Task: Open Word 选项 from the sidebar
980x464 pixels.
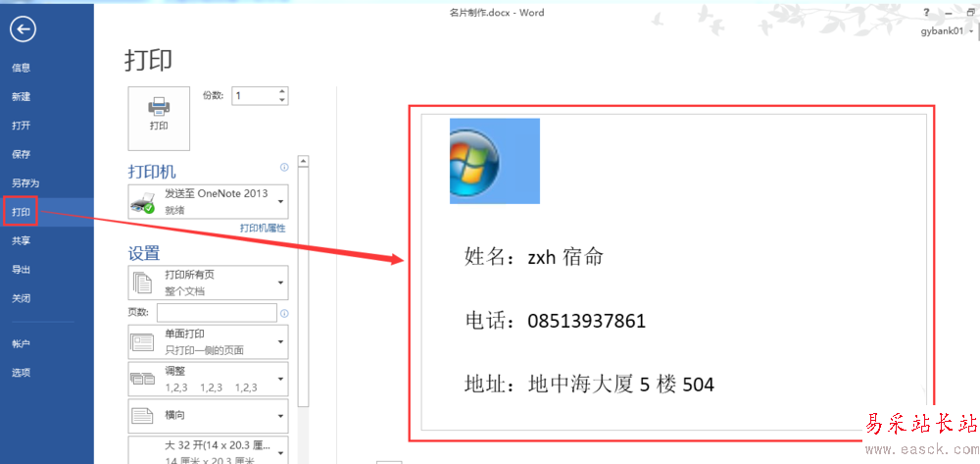Action: [x=22, y=372]
